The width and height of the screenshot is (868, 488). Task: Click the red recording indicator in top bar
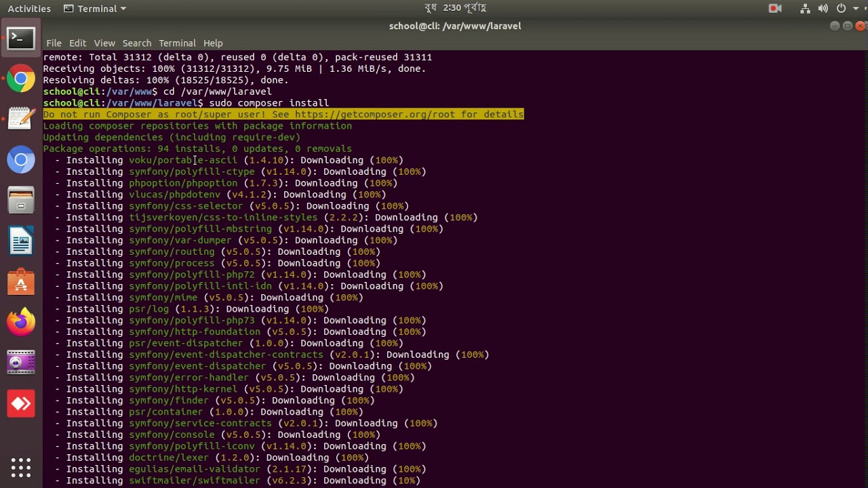pos(774,8)
